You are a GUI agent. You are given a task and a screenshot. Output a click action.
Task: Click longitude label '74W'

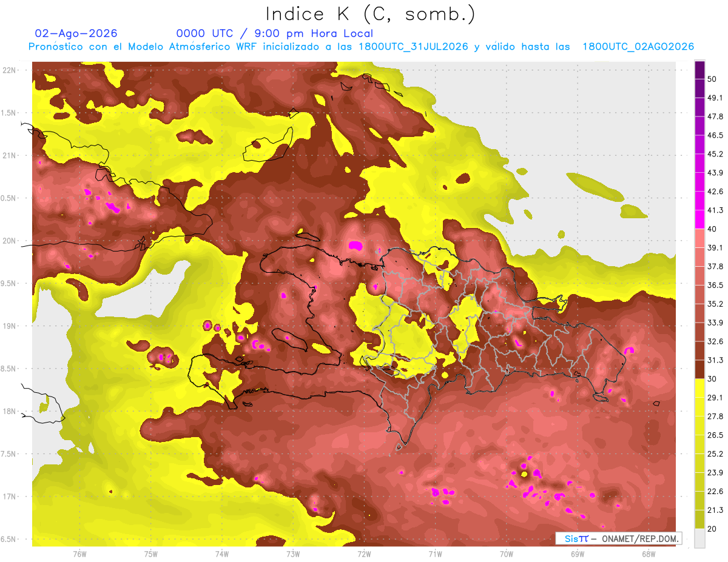[x=222, y=555]
